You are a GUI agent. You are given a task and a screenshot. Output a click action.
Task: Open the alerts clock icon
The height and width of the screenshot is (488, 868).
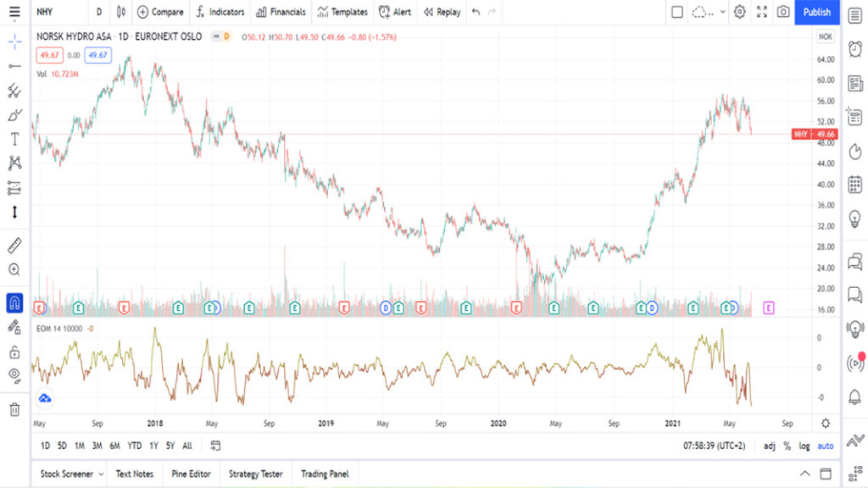tap(854, 49)
